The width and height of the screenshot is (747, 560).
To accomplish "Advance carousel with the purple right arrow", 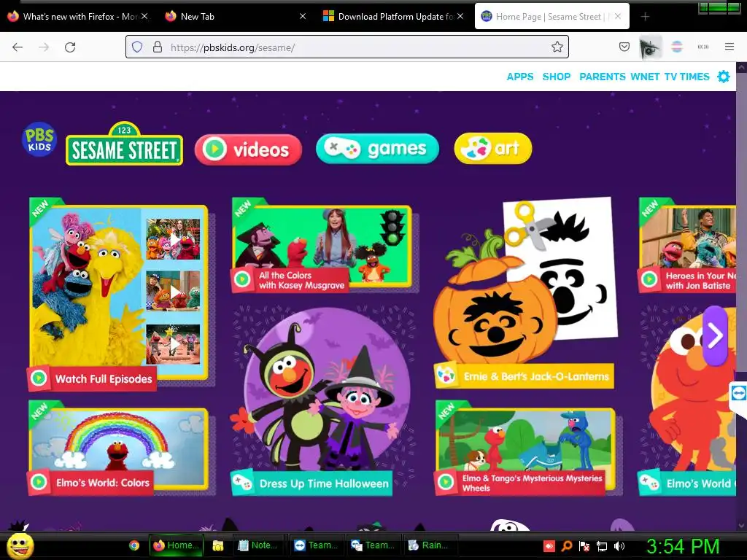I will [715, 335].
